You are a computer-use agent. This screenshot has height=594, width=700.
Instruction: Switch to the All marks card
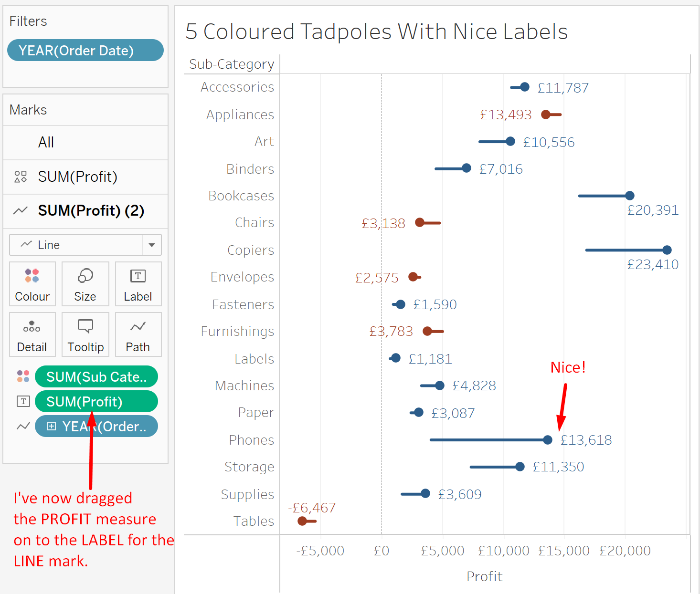tap(46, 142)
